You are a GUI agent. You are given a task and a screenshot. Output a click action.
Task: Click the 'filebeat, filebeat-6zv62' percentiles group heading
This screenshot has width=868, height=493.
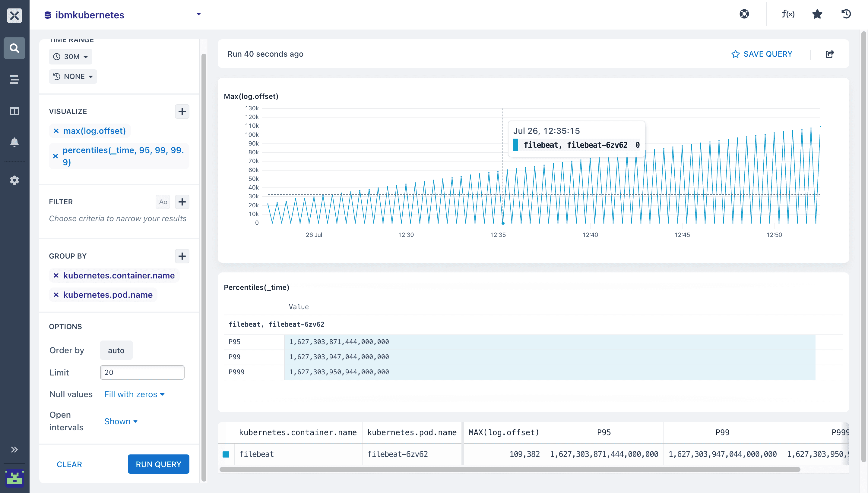tap(276, 324)
